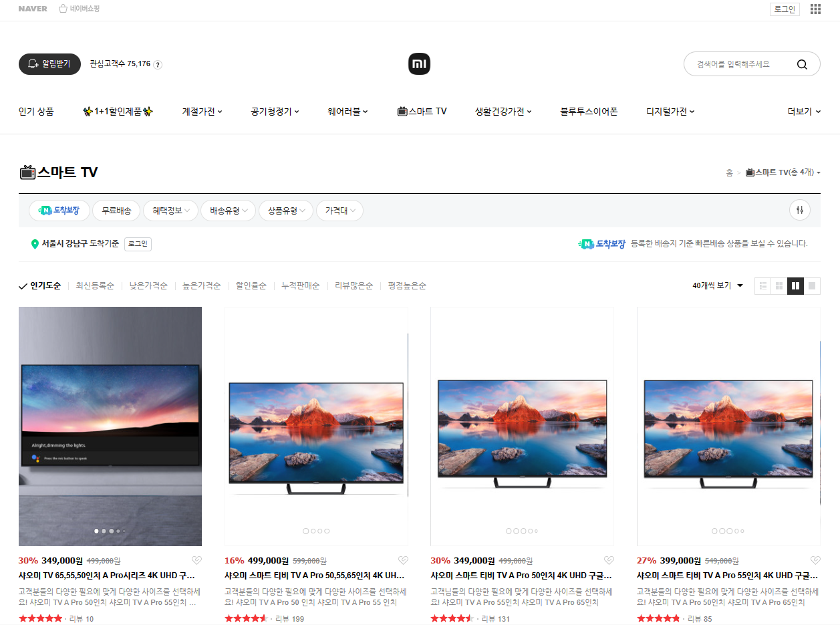Click the search magnifier icon
This screenshot has height=625, width=840.
tap(802, 65)
